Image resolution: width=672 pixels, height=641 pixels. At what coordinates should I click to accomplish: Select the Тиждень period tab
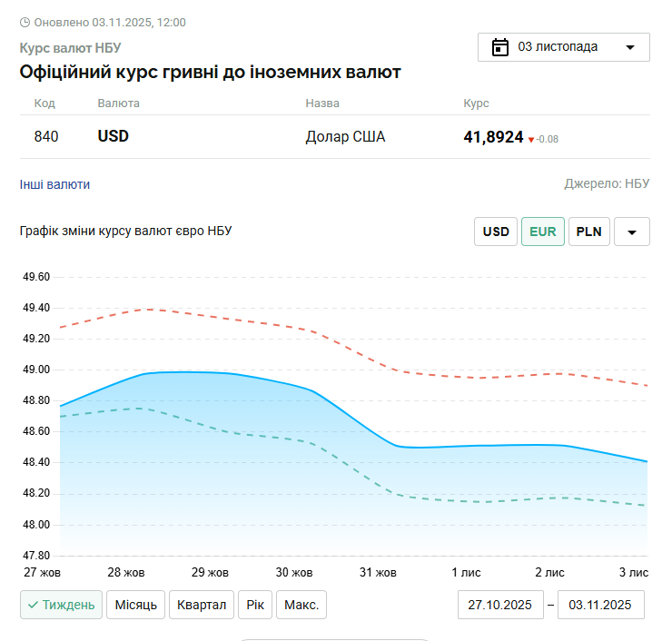[x=61, y=605]
